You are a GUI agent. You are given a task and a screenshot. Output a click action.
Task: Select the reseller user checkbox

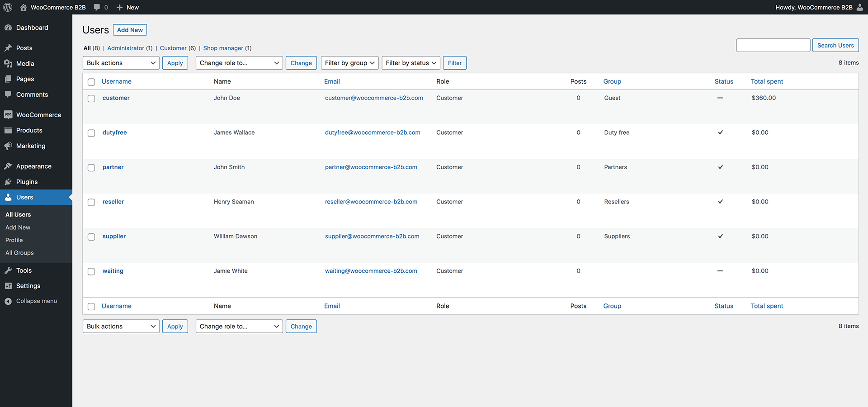91,202
